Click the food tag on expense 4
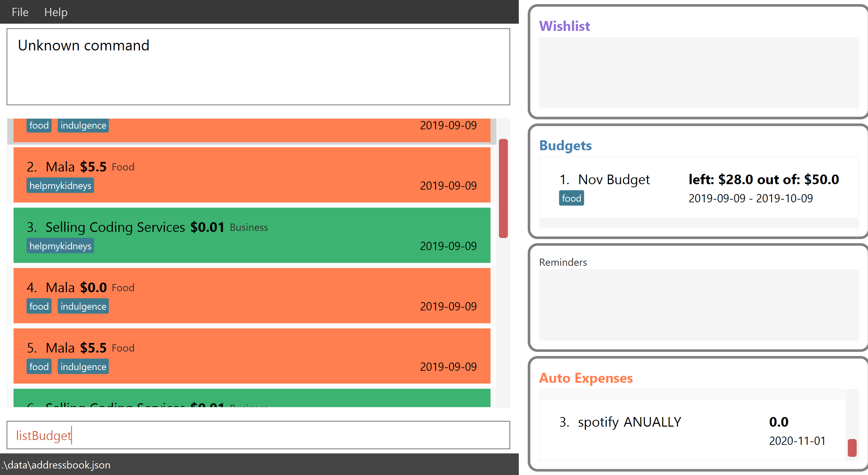The height and width of the screenshot is (475, 868). (39, 306)
